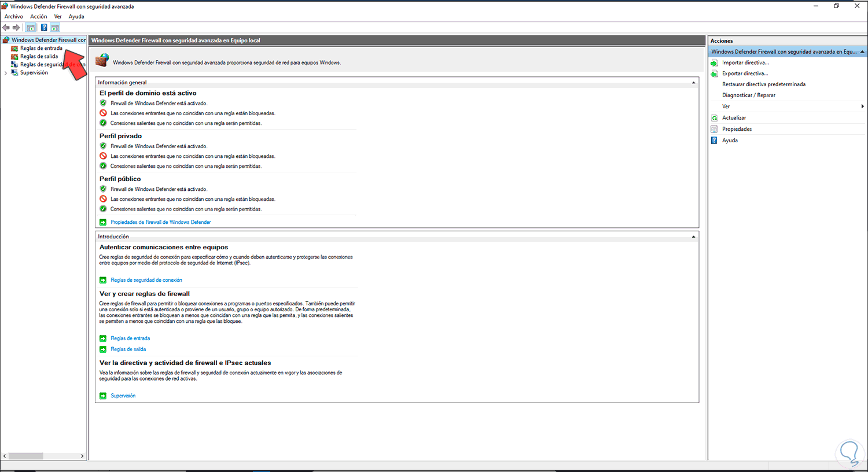The image size is (868, 472).
Task: Select the Reglas de seguridad tree node icon
Action: click(x=14, y=65)
